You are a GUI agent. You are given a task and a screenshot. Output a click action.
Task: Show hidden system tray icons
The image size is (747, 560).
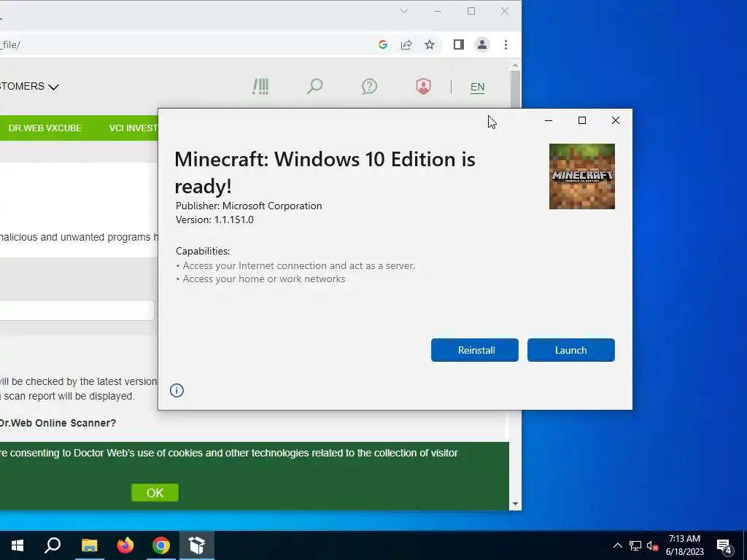click(x=617, y=545)
